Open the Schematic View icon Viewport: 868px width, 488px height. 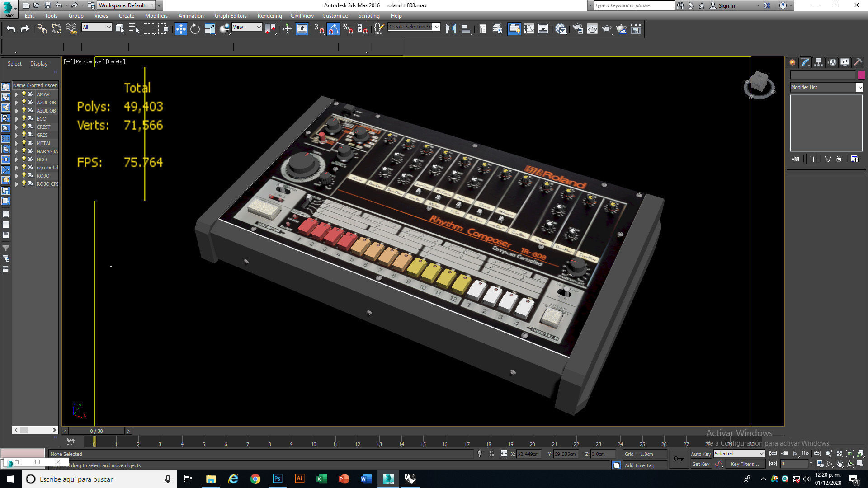(x=543, y=29)
